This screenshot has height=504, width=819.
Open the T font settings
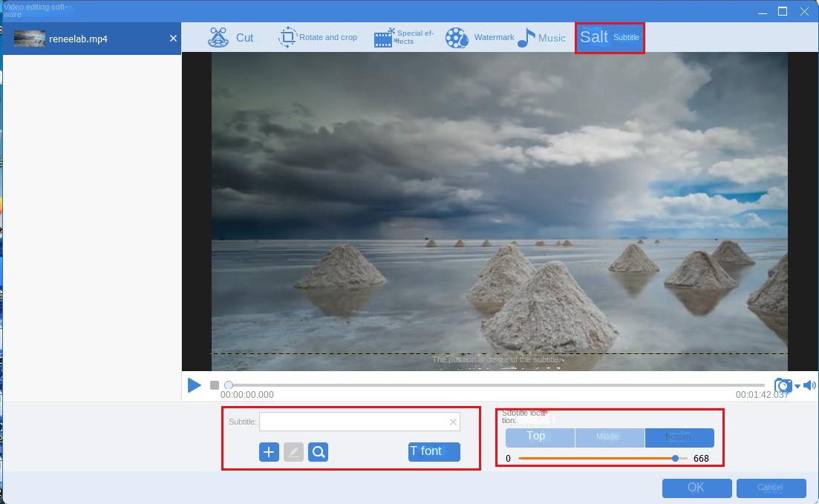[x=433, y=451]
